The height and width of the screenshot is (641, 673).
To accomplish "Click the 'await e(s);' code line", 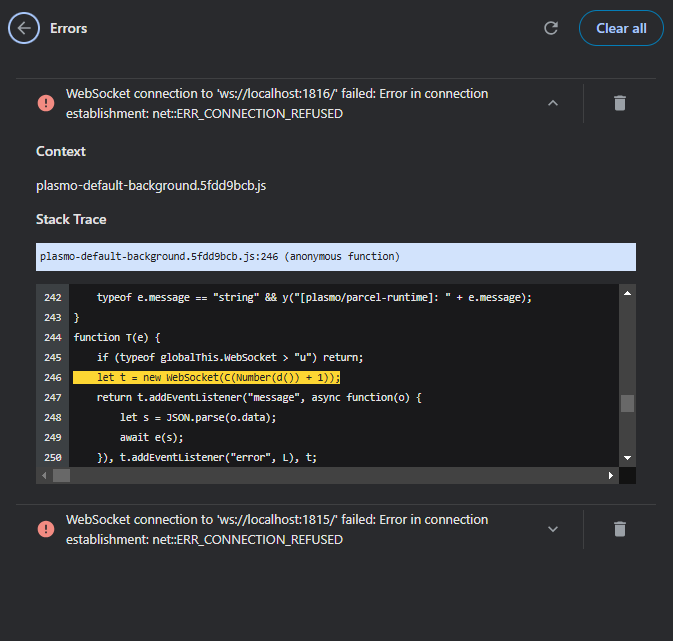I will (152, 437).
